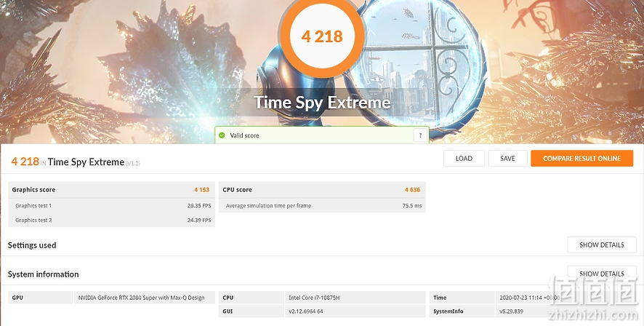Click the v1.2 version label
The image size is (644, 326).
[x=133, y=164]
